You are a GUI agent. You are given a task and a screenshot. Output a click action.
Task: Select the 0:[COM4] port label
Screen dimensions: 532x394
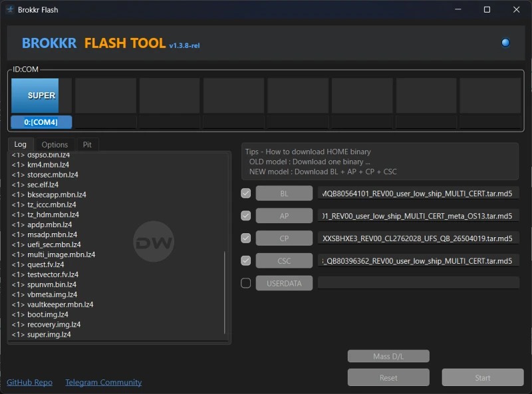(x=41, y=122)
